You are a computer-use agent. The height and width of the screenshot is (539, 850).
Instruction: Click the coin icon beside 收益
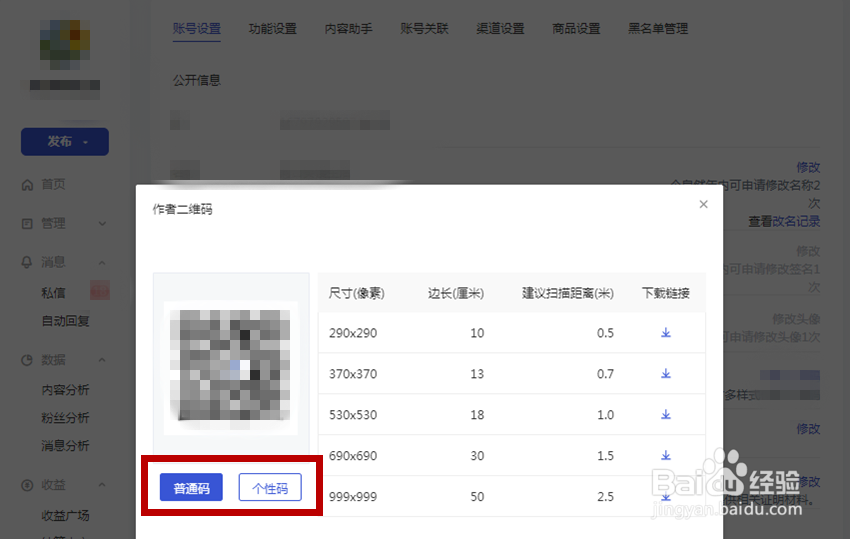[x=27, y=485]
